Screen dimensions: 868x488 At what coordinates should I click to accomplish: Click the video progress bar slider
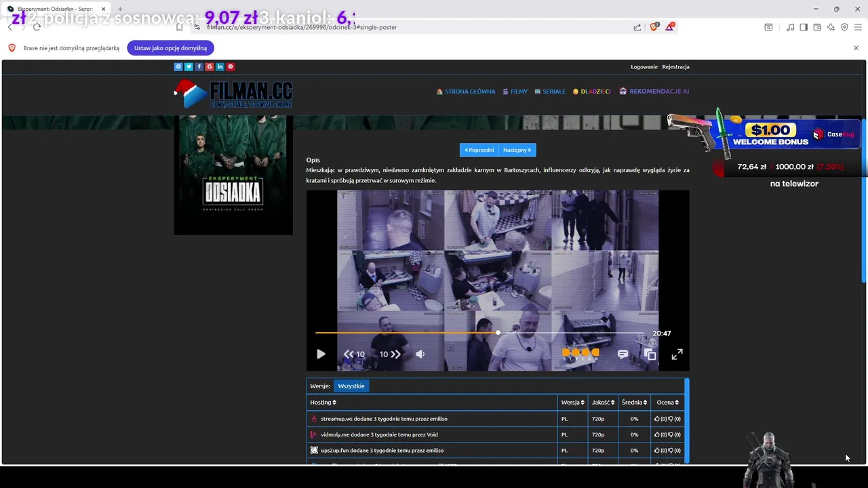pyautogui.click(x=479, y=333)
